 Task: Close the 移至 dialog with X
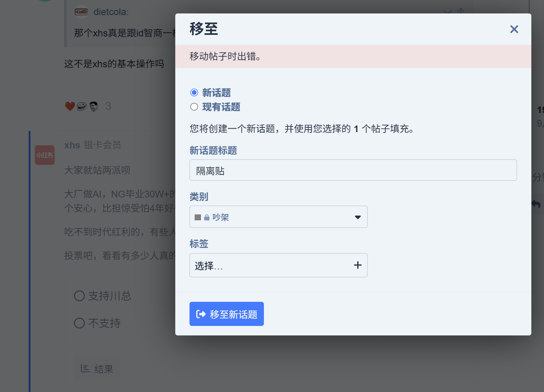click(x=514, y=29)
